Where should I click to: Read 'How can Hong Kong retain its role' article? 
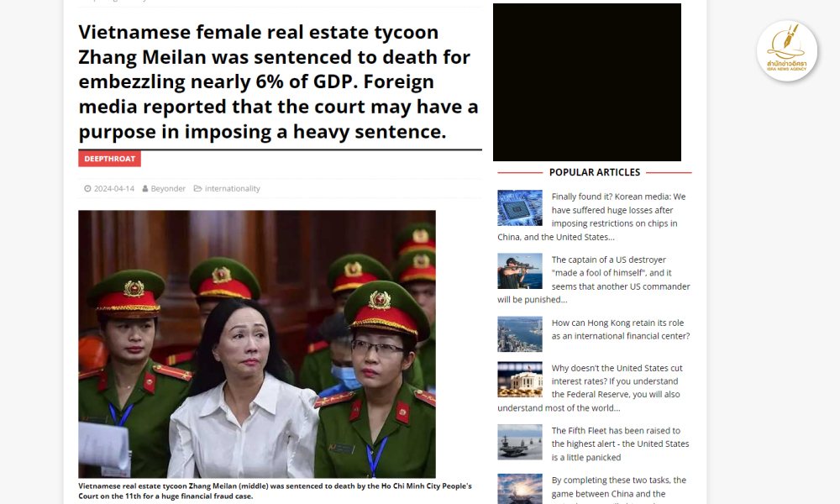pyautogui.click(x=621, y=329)
